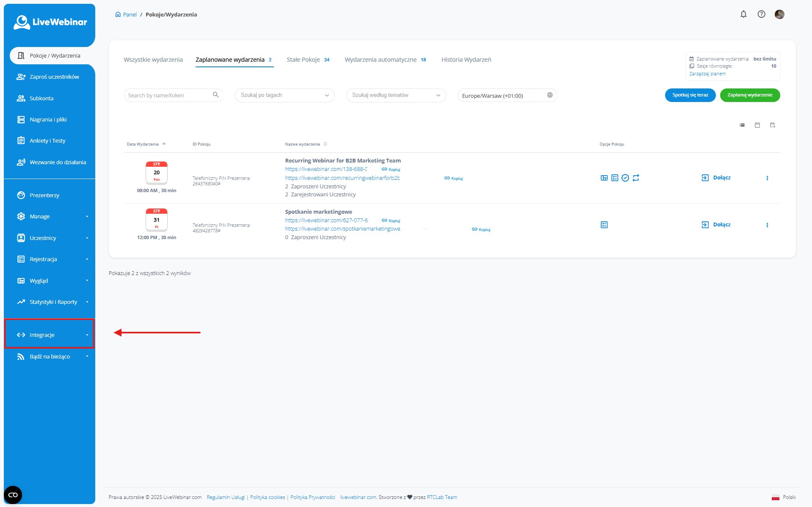Open the Polski language flag selector
Screen dimensions: 812x507
point(776,497)
